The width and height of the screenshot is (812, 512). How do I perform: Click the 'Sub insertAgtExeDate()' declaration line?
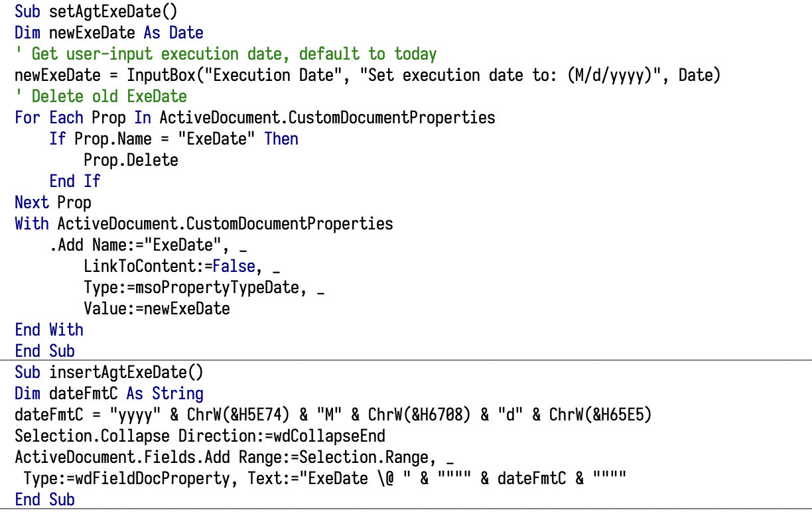[109, 372]
